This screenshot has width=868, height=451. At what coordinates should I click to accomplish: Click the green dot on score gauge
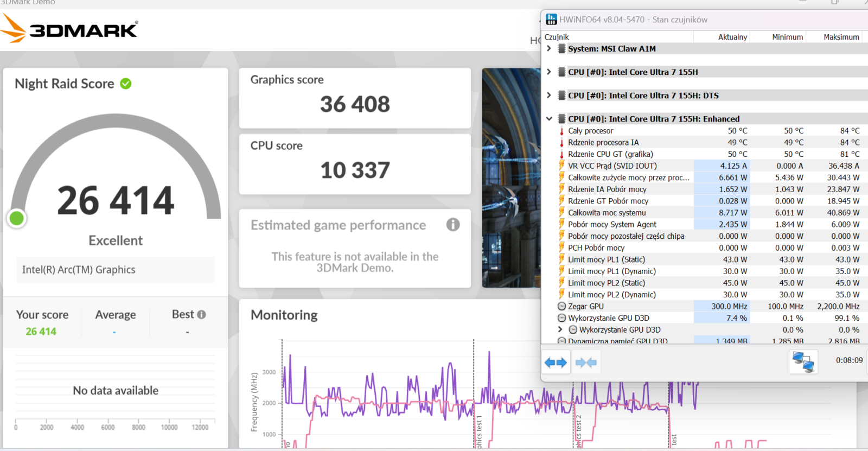pos(17,218)
